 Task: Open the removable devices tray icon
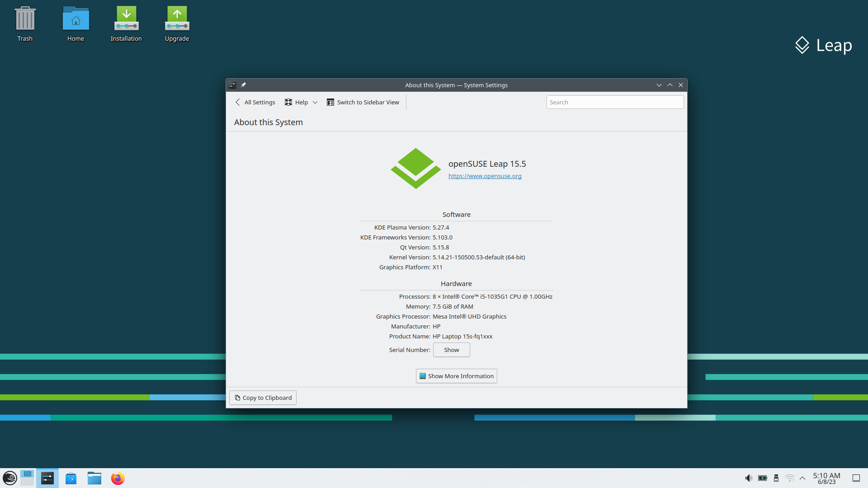click(x=776, y=478)
